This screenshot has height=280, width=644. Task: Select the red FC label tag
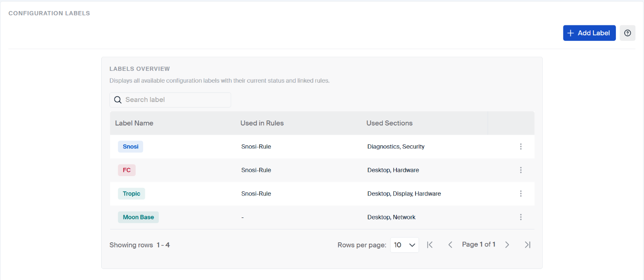(126, 170)
